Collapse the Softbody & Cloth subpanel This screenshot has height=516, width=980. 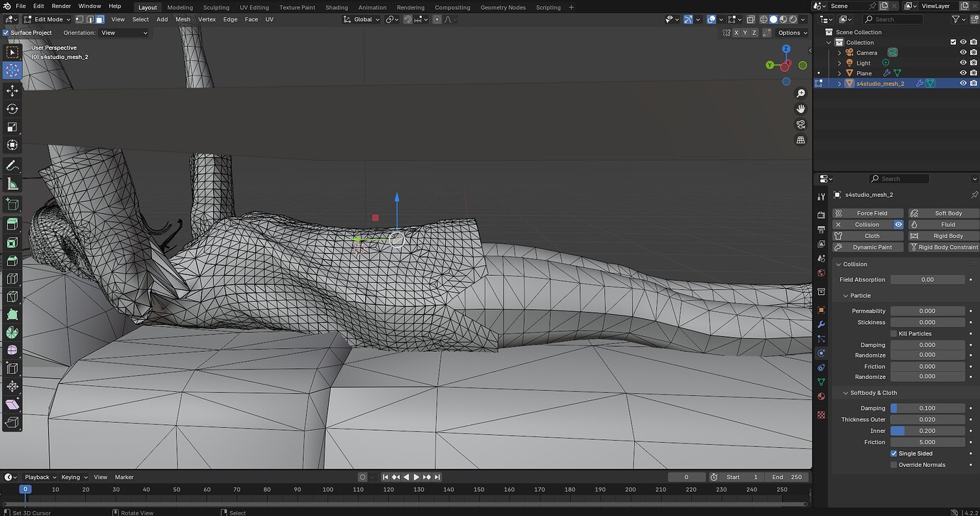[845, 393]
